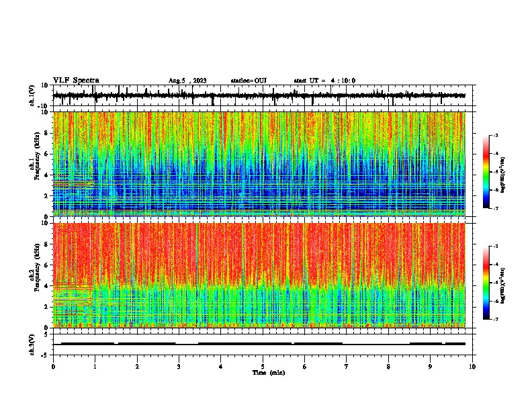Screen dimensions: 532x411
Task: Click the "VLF Spectra" plot title
Action: (x=76, y=81)
